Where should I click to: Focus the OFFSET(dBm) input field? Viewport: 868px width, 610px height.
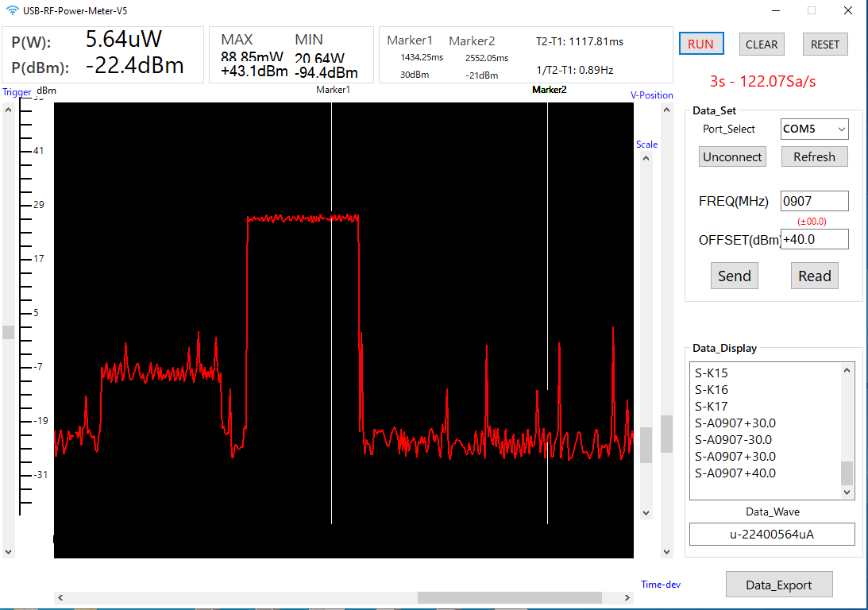pos(814,239)
